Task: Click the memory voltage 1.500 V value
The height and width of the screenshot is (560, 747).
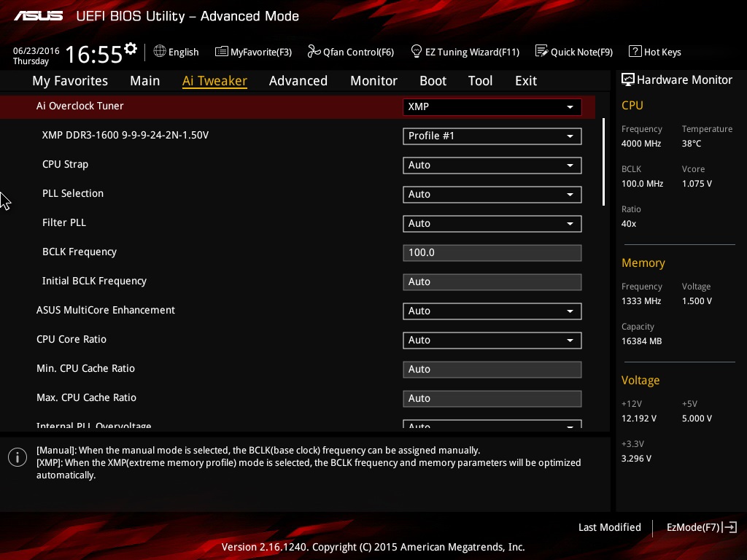Action: (697, 301)
